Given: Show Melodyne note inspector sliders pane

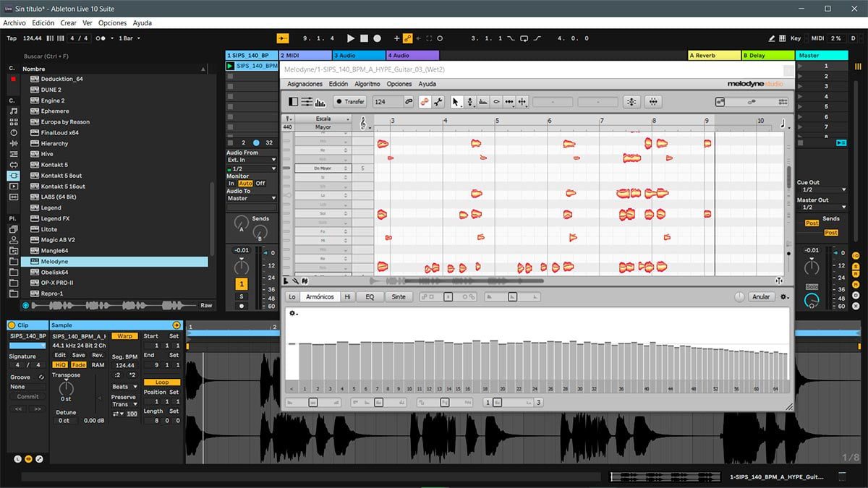Looking at the screenshot, I should point(307,102).
